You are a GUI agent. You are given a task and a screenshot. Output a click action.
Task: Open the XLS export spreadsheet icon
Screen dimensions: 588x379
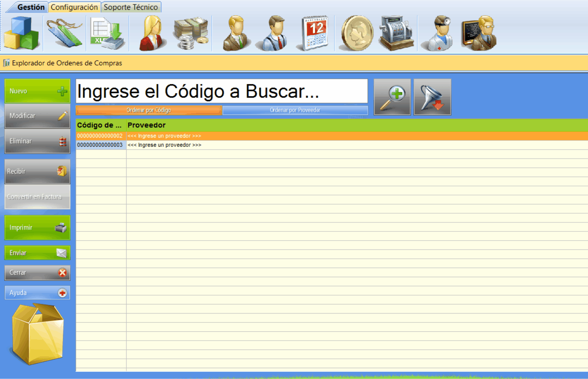coord(107,33)
